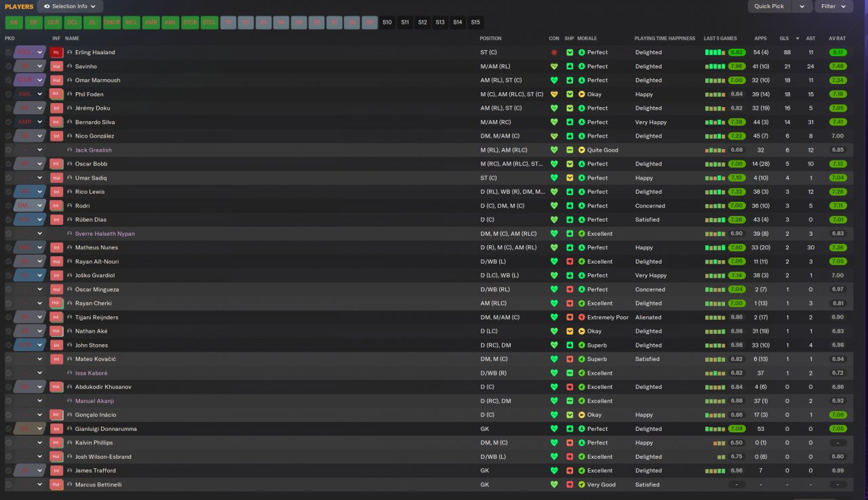Sort by the AV RAT column header
The width and height of the screenshot is (868, 500).
point(837,38)
